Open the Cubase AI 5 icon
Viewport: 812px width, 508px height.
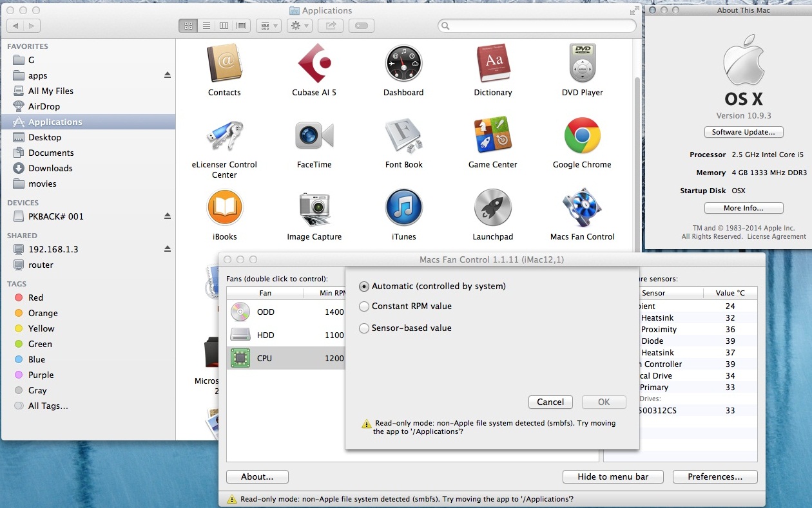tap(314, 63)
